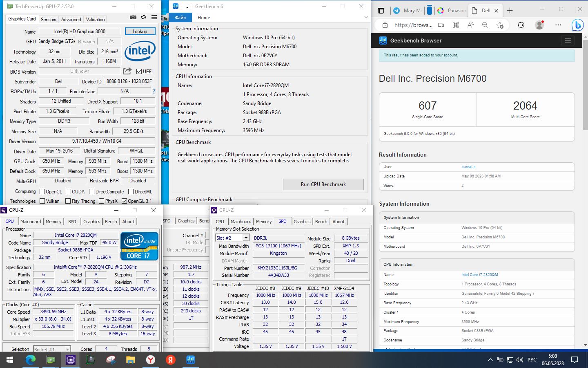Open File Explorer from taskbar
The image size is (588, 368).
(x=131, y=360)
